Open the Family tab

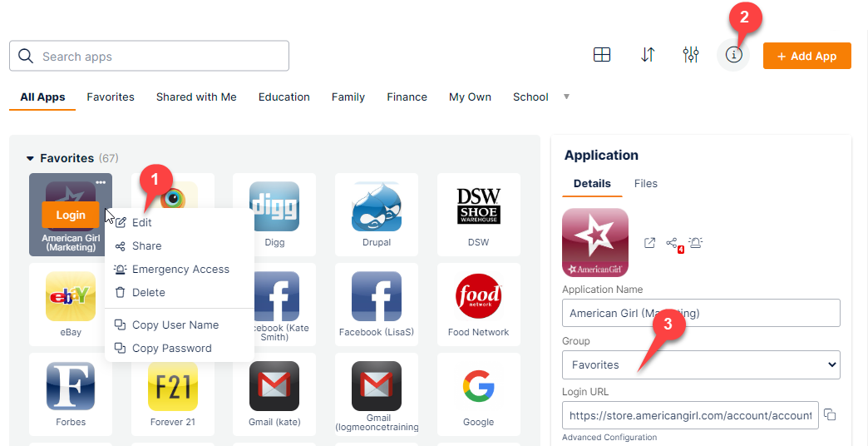[x=348, y=97]
